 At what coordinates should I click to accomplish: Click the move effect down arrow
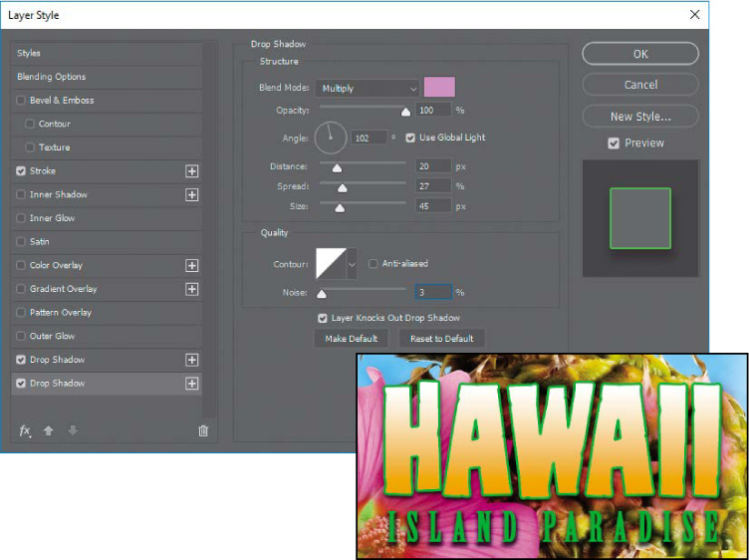tap(71, 430)
